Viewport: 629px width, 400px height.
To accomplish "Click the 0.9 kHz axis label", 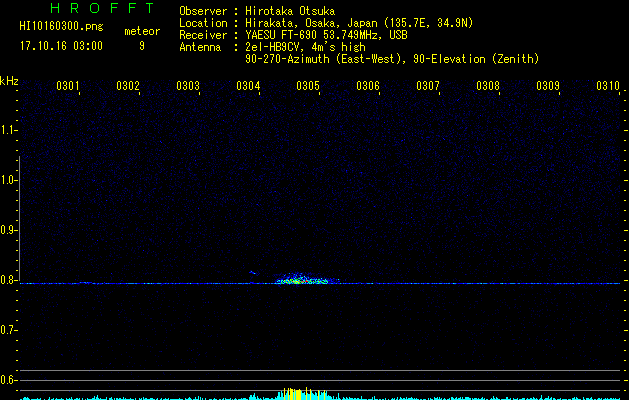I will coord(8,230).
